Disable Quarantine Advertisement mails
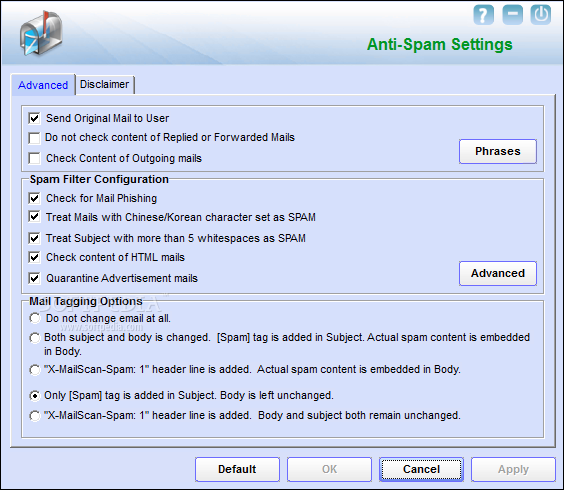The image size is (564, 490). pyautogui.click(x=35, y=278)
